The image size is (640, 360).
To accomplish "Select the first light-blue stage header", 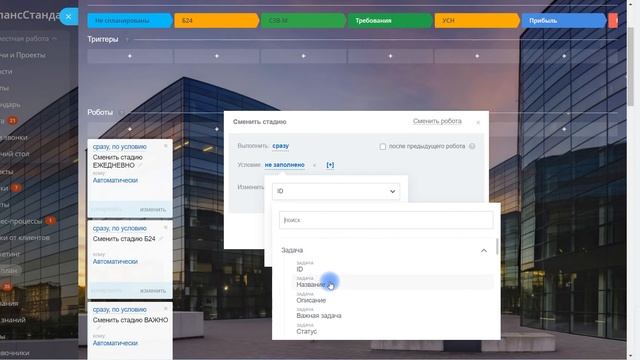I will point(130,20).
